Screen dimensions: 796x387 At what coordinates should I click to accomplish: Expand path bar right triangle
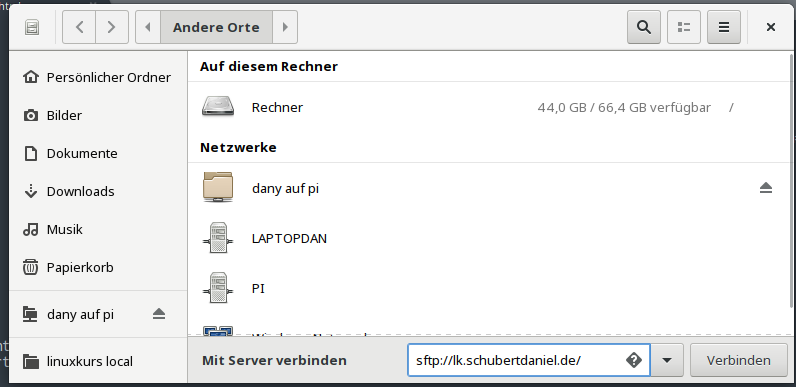[x=285, y=27]
